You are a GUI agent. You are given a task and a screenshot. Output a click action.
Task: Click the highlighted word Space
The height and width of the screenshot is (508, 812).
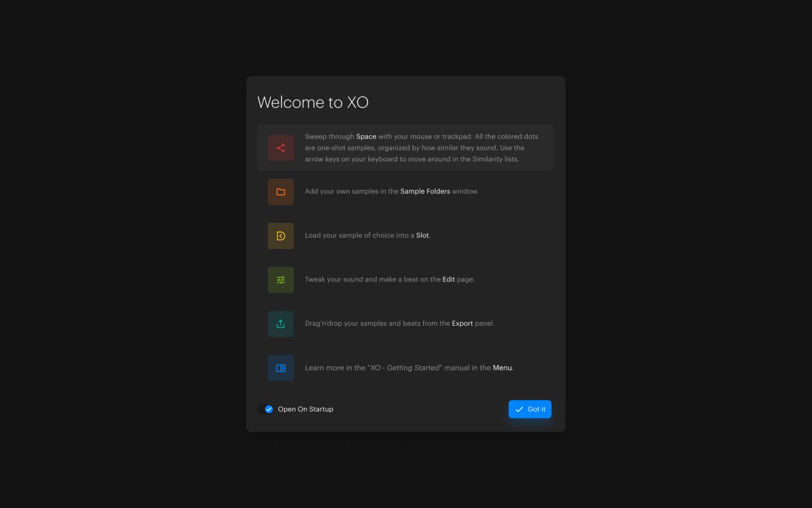[x=366, y=137]
